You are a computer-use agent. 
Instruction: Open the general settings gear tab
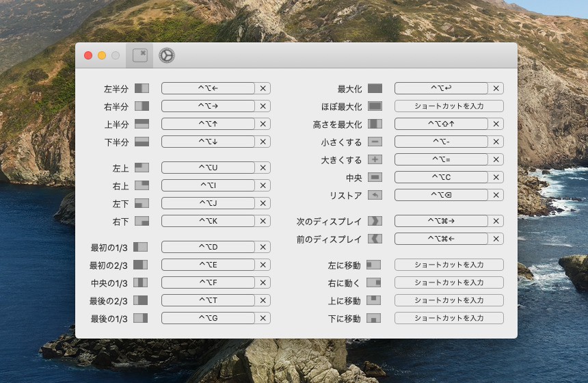[x=167, y=56]
